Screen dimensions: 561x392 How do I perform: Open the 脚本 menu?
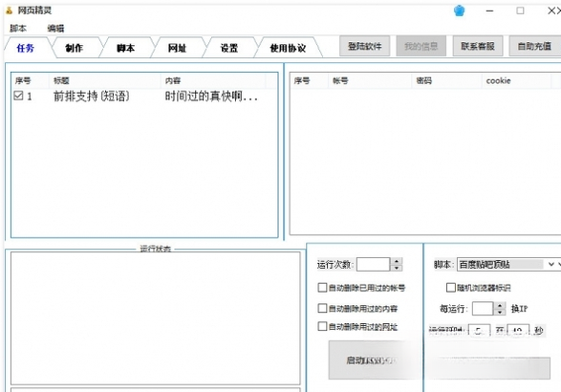pos(18,29)
